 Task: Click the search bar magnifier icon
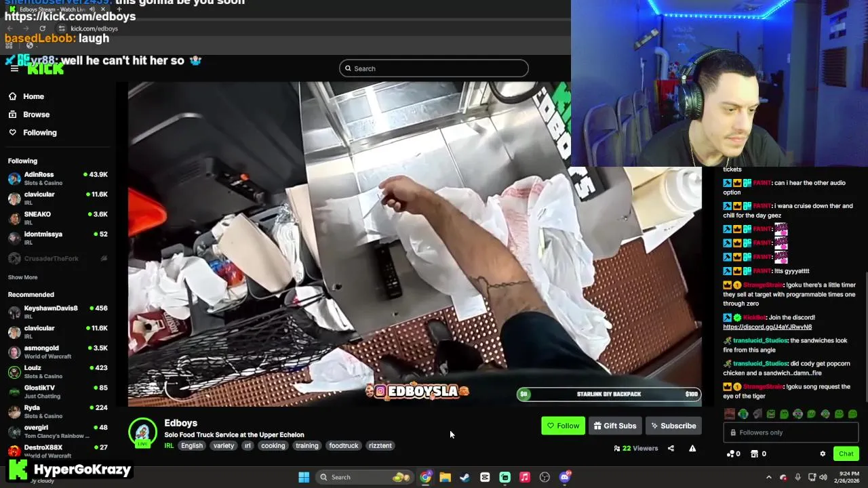348,68
